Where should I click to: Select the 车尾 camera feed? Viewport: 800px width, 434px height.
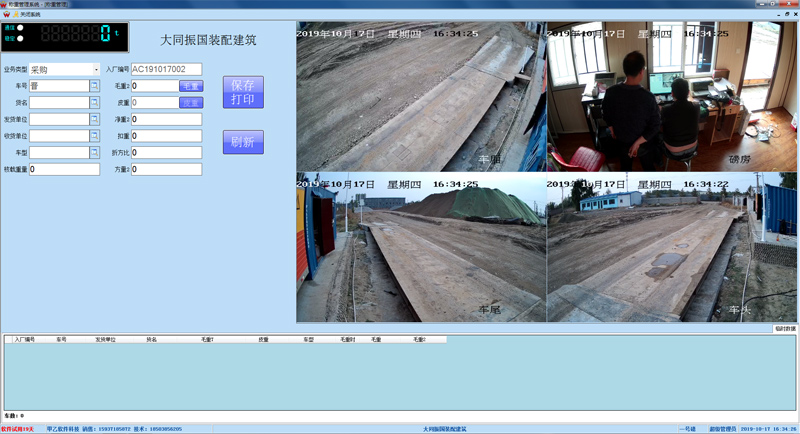click(420, 248)
